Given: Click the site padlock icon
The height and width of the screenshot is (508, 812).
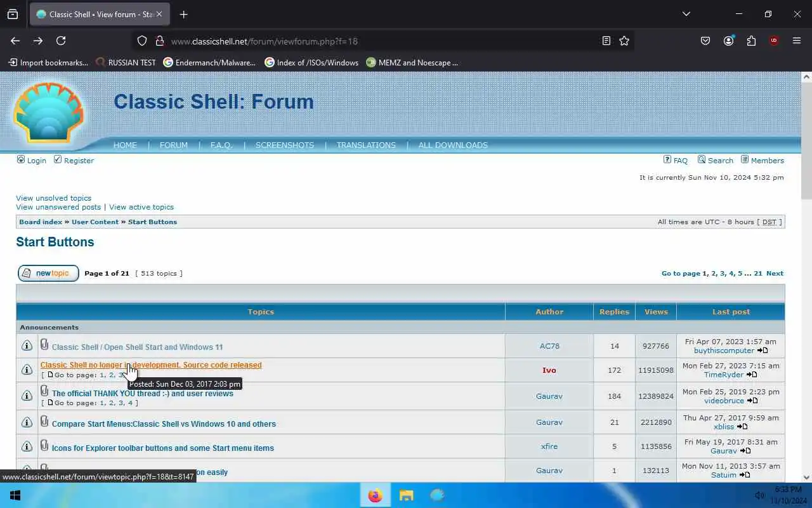Looking at the screenshot, I should (x=159, y=41).
